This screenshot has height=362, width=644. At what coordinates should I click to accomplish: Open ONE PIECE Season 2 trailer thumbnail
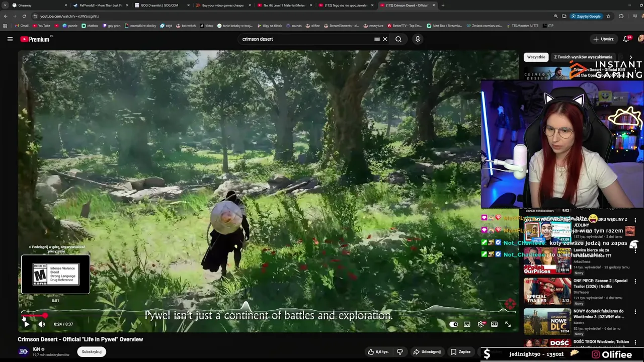click(547, 291)
